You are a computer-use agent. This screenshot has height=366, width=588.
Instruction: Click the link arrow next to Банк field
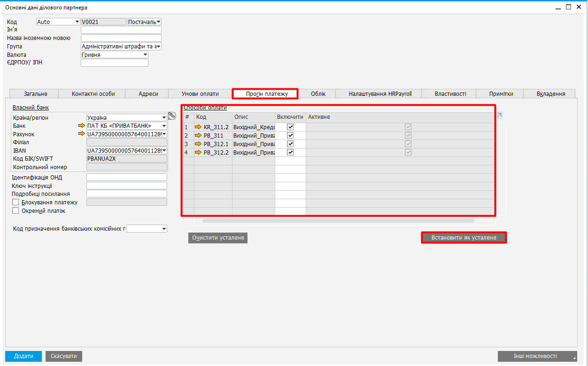[x=82, y=126]
